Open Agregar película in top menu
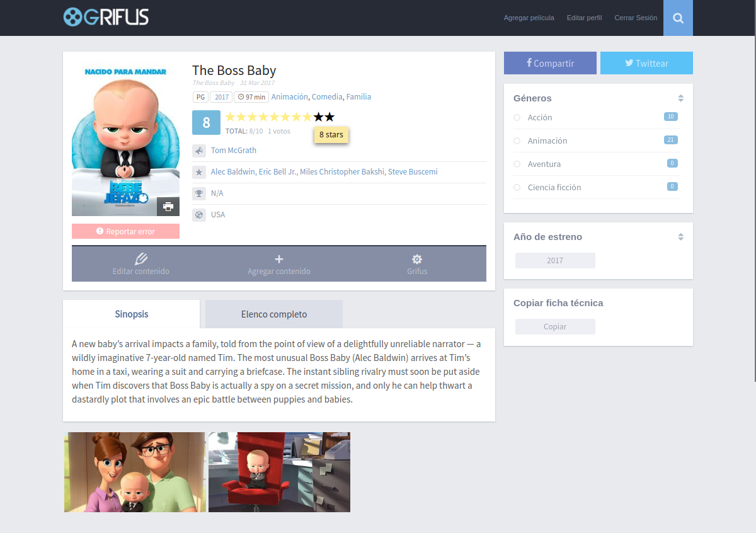Image resolution: width=756 pixels, height=533 pixels. pos(529,18)
